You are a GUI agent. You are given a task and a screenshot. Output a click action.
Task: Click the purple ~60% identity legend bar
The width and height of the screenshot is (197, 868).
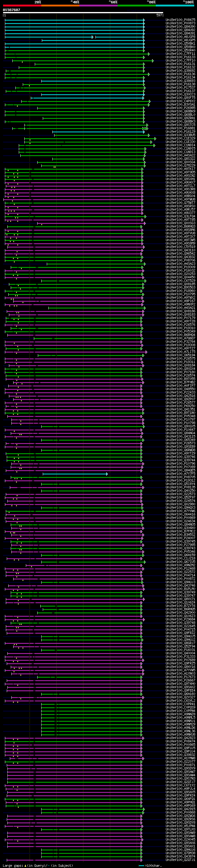point(98,6)
